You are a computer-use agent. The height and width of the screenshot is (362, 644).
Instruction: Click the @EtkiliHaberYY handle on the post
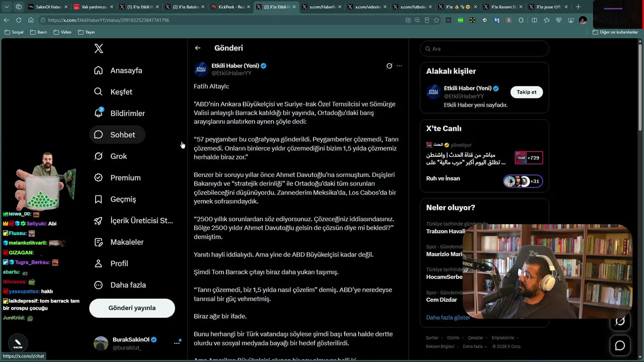231,73
